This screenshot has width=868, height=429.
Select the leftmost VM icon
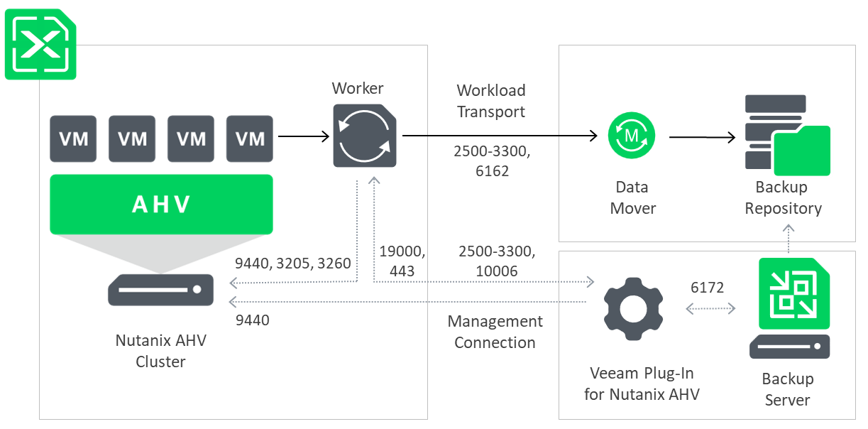click(73, 139)
